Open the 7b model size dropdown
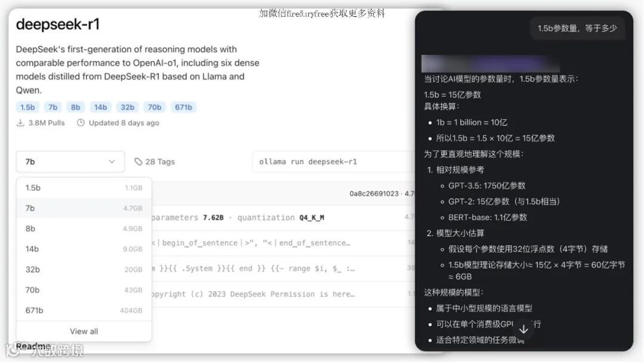The height and width of the screenshot is (362, 644). pyautogui.click(x=70, y=162)
